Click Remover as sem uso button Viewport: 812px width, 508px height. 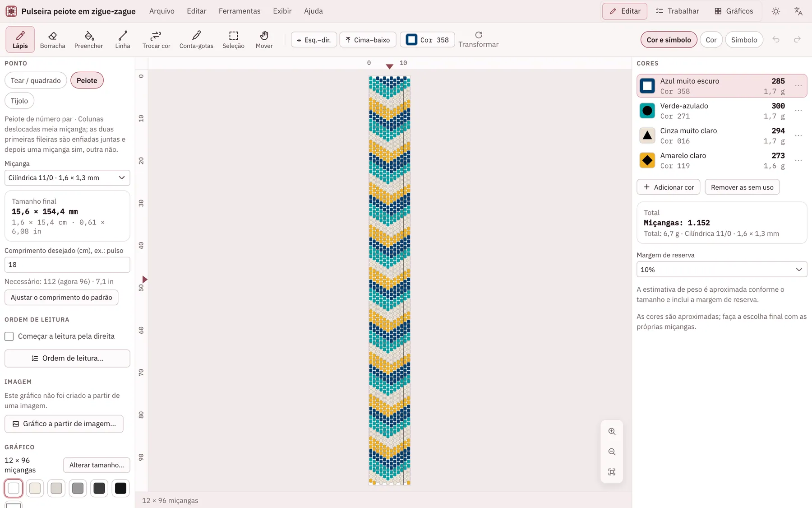742,187
